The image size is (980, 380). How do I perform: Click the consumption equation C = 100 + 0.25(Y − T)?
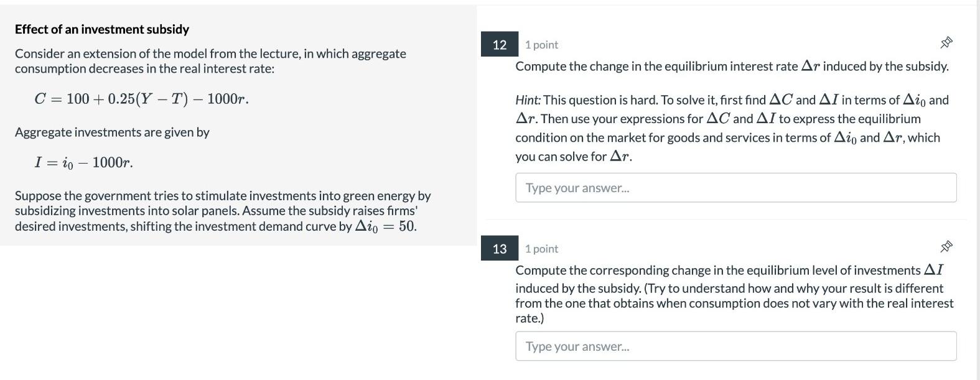pos(142,99)
